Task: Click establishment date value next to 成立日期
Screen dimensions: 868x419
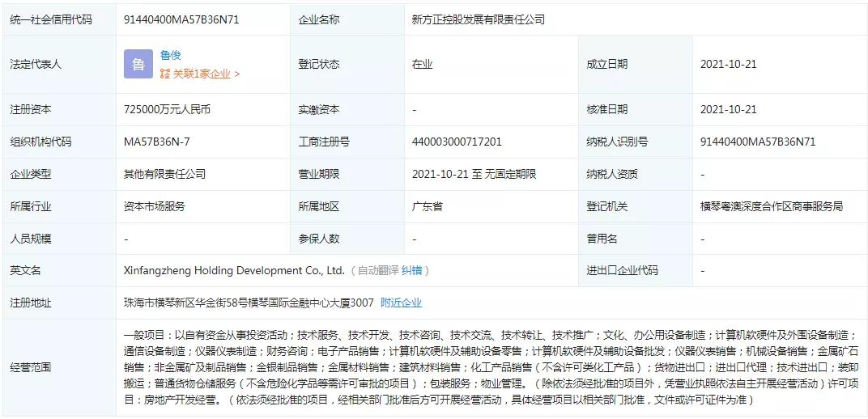Action: (729, 64)
